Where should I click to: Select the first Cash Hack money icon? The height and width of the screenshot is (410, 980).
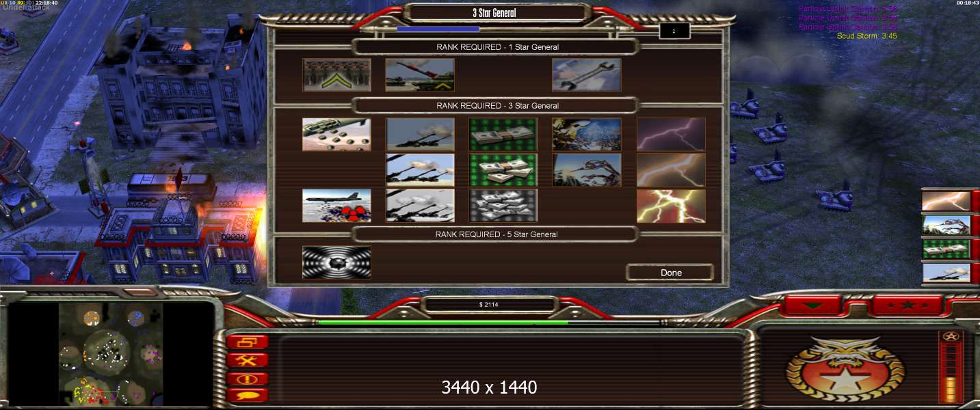tap(503, 135)
